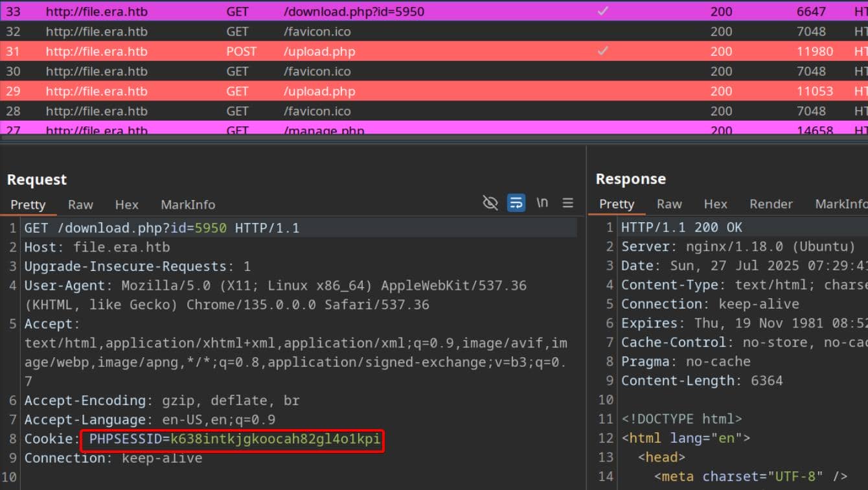Click the Content-Length: 6364 header
Image resolution: width=868 pixels, height=490 pixels.
pyautogui.click(x=702, y=380)
